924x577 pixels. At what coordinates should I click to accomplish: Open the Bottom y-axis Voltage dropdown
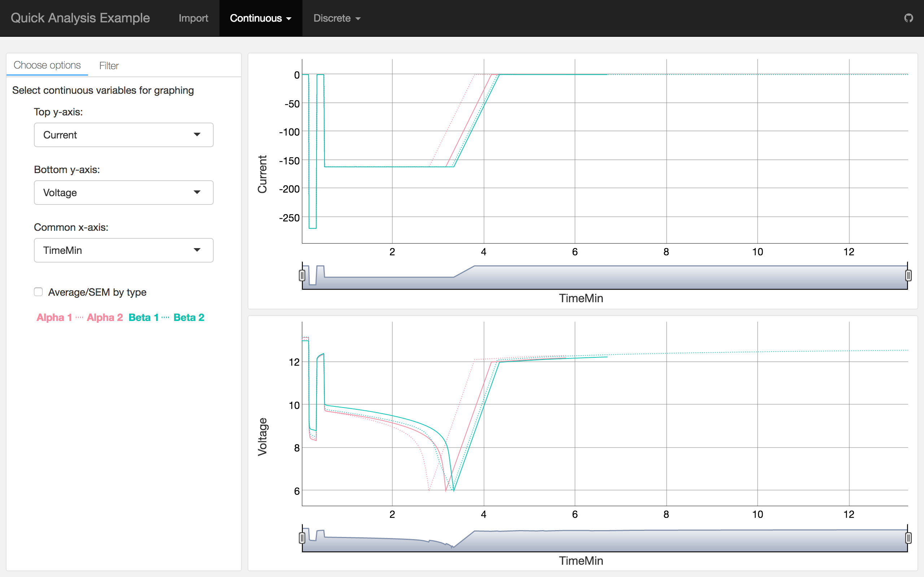(x=123, y=193)
